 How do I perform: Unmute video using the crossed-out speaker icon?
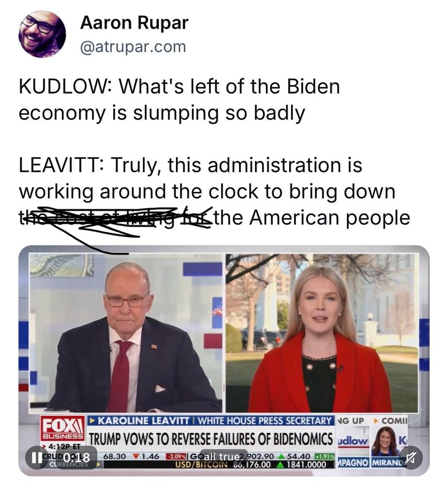(411, 457)
